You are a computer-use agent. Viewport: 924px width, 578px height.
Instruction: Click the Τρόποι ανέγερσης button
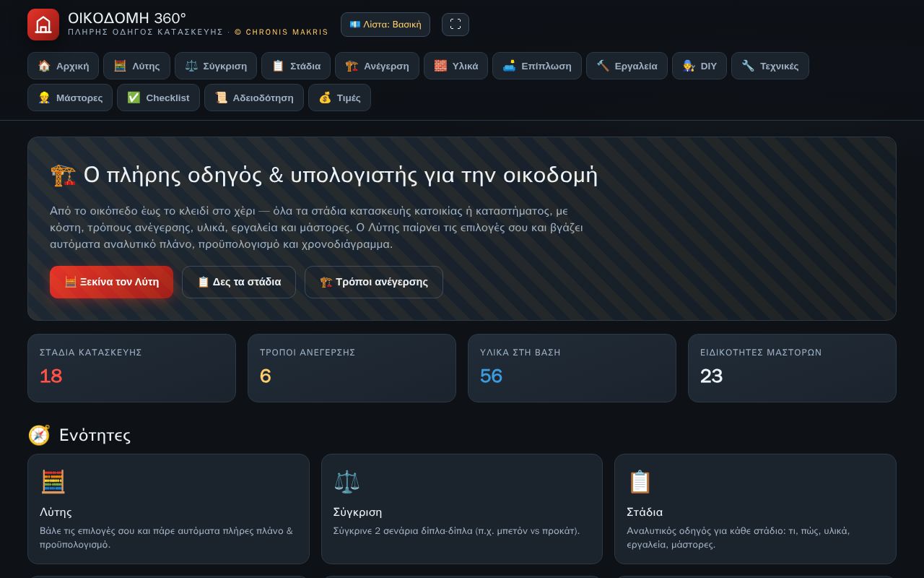pos(374,282)
